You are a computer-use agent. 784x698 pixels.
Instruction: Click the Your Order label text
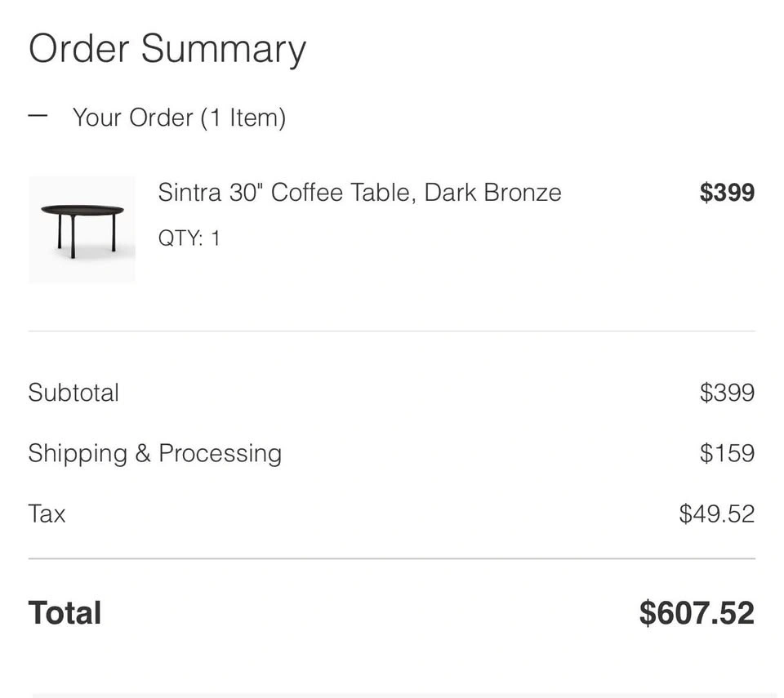[x=133, y=118]
